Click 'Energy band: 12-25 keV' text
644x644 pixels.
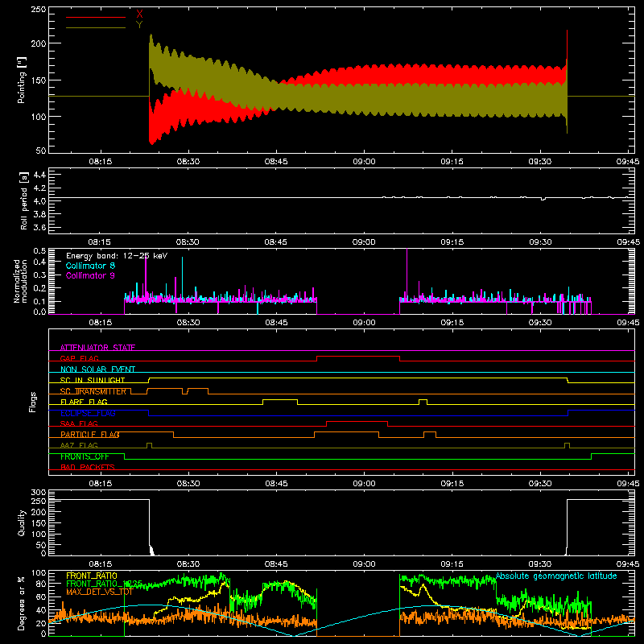click(x=117, y=256)
